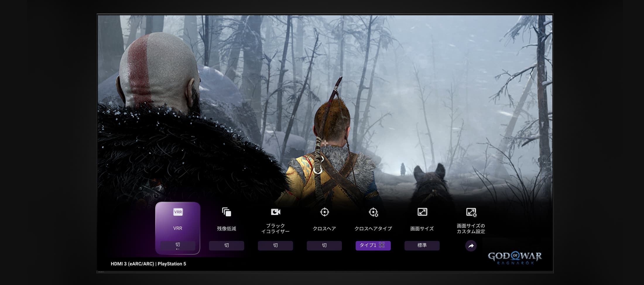Click the 画面サイズ screen size icon
This screenshot has height=285, width=644.
tap(422, 212)
